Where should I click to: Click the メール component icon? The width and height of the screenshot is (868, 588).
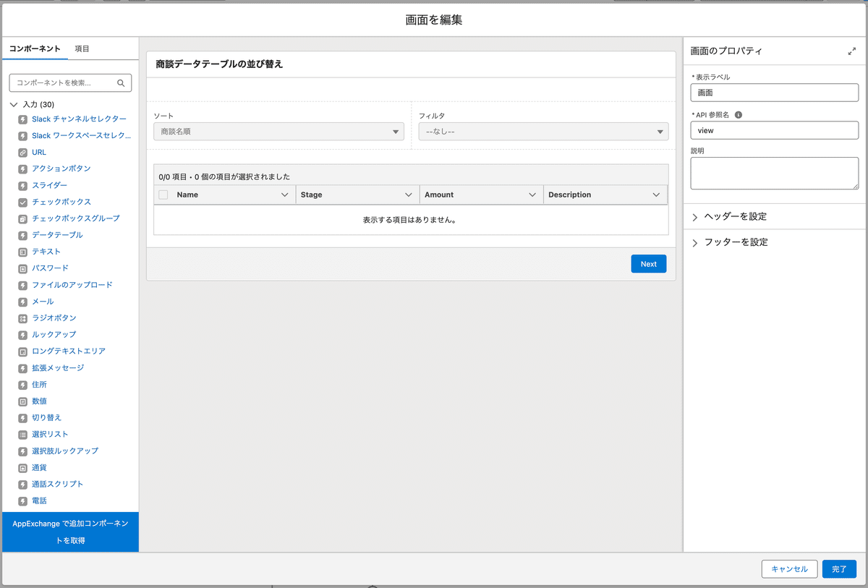click(x=23, y=302)
